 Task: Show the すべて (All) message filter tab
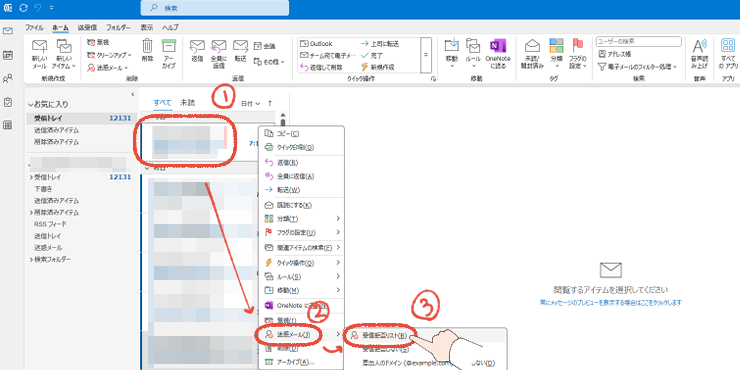tap(163, 103)
